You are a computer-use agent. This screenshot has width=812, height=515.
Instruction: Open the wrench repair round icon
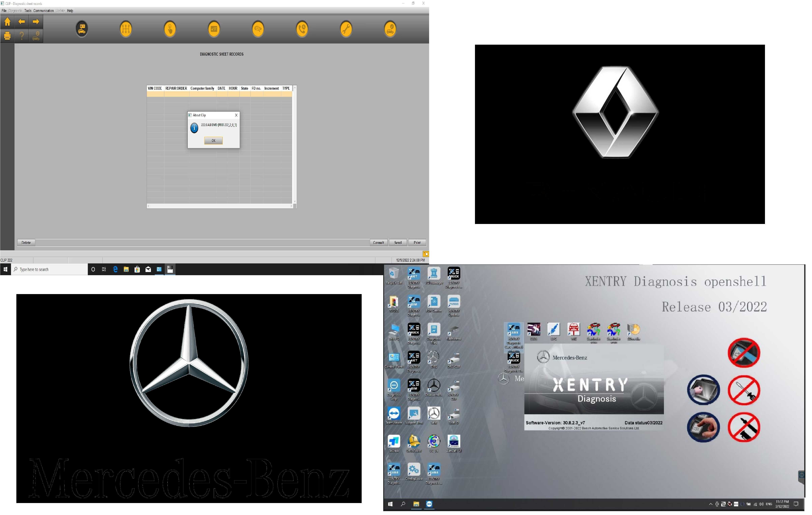click(346, 29)
